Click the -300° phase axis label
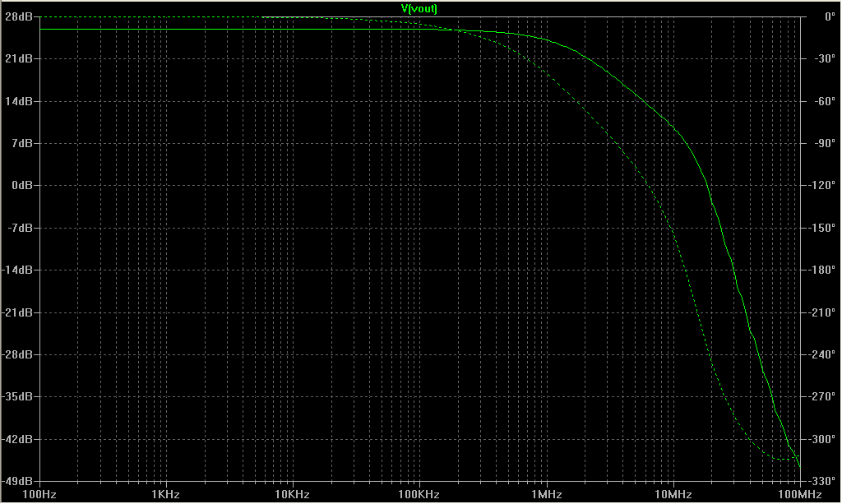This screenshot has width=842, height=504. 822,438
